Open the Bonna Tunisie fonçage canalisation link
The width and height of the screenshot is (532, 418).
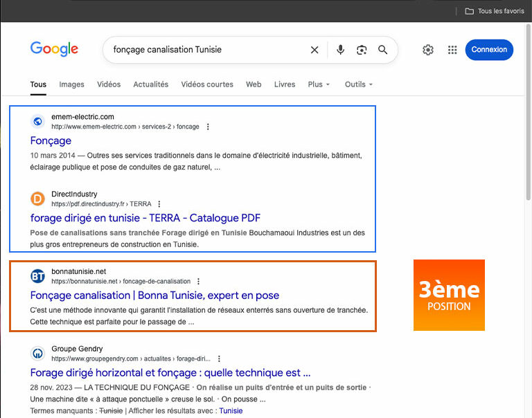[x=154, y=296]
